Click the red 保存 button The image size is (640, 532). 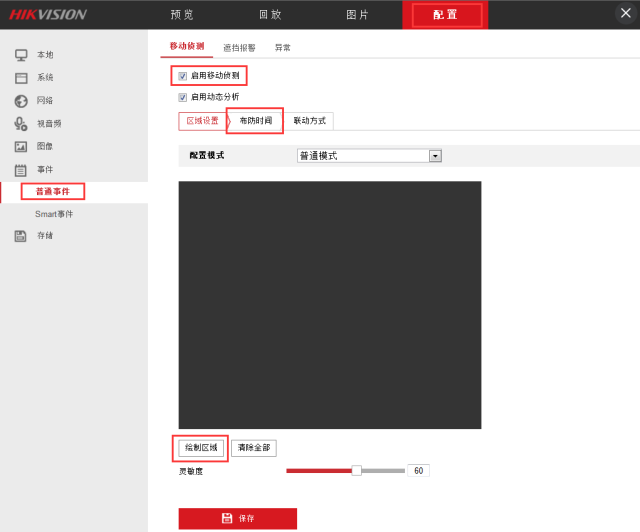[238, 519]
